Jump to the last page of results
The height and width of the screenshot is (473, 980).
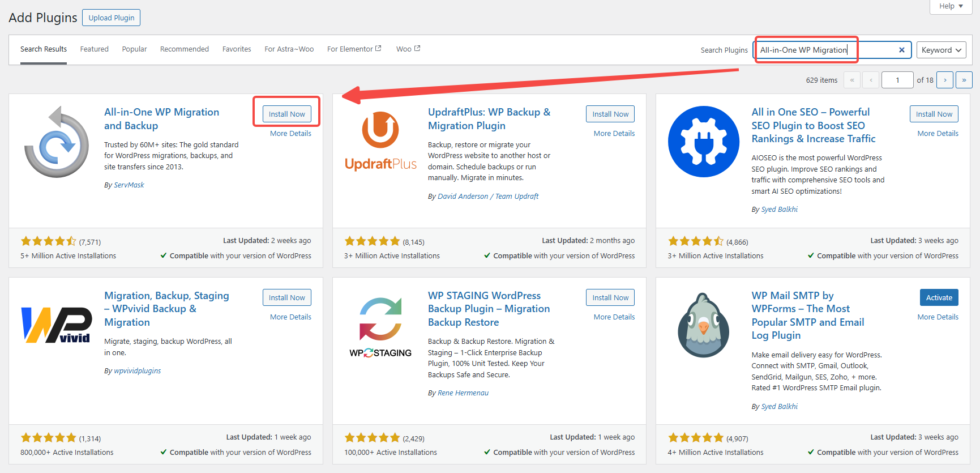pyautogui.click(x=964, y=80)
